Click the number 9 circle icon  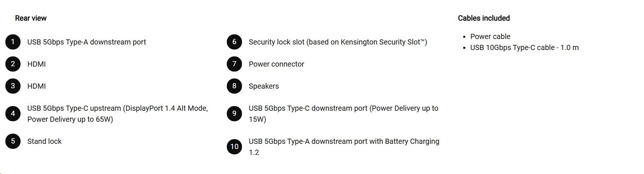234,114
